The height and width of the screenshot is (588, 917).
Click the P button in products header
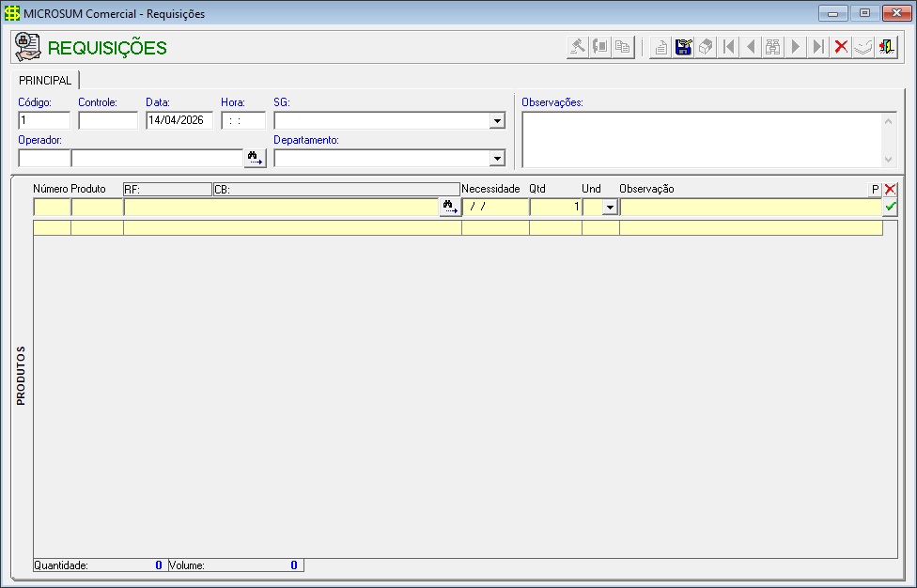pos(875,189)
